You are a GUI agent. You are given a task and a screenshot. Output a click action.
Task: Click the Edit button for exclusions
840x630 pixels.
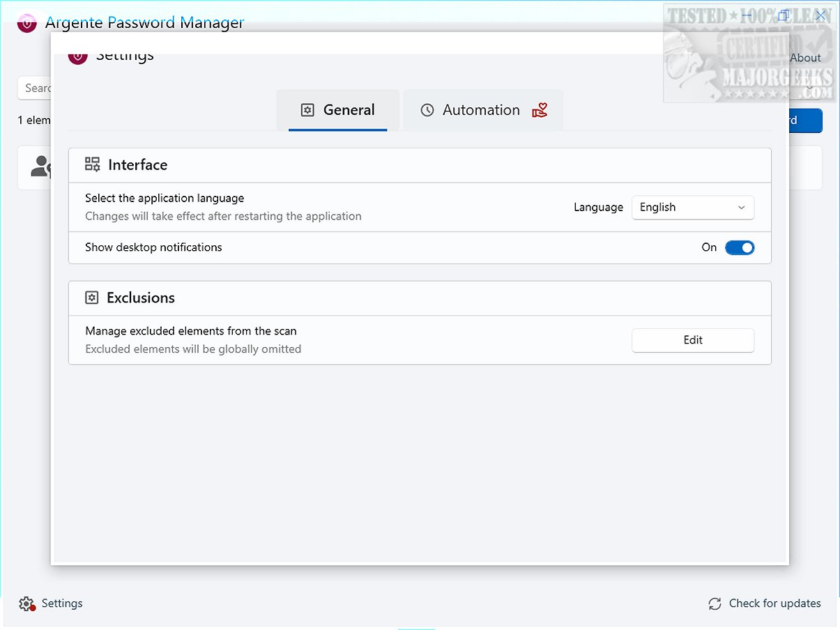[x=693, y=340]
